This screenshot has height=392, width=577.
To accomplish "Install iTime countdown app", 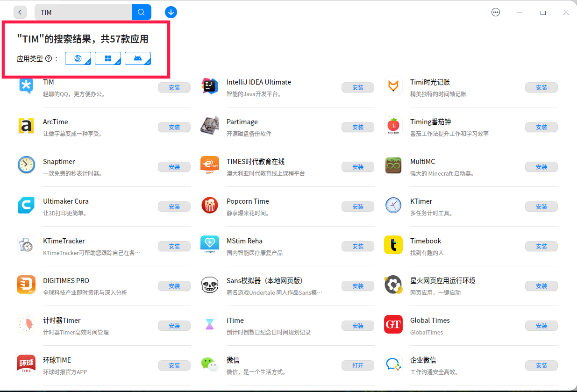I will (358, 326).
